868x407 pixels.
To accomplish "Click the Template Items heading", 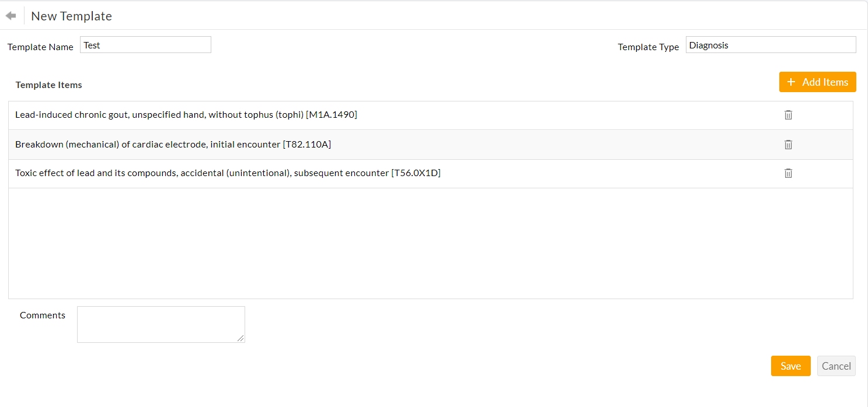I will tap(48, 85).
